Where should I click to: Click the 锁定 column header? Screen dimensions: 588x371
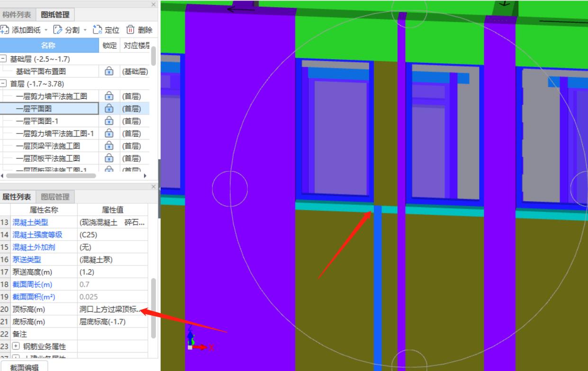pos(109,45)
